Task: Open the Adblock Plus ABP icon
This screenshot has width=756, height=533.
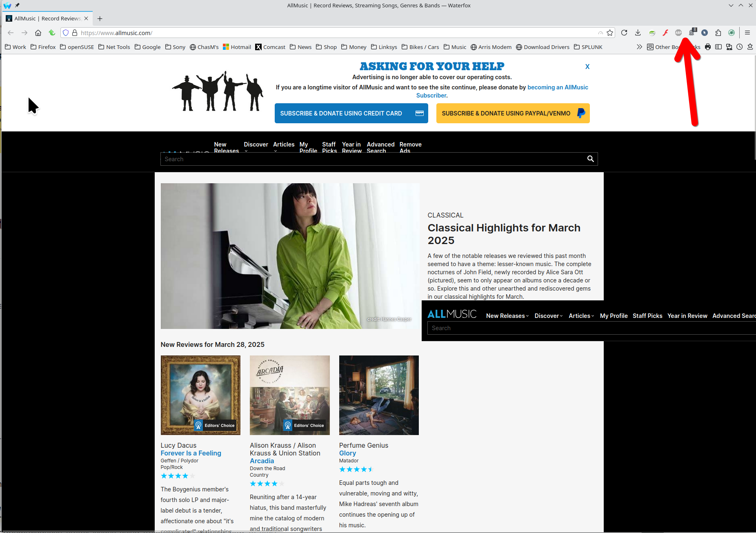Action: 678,33
